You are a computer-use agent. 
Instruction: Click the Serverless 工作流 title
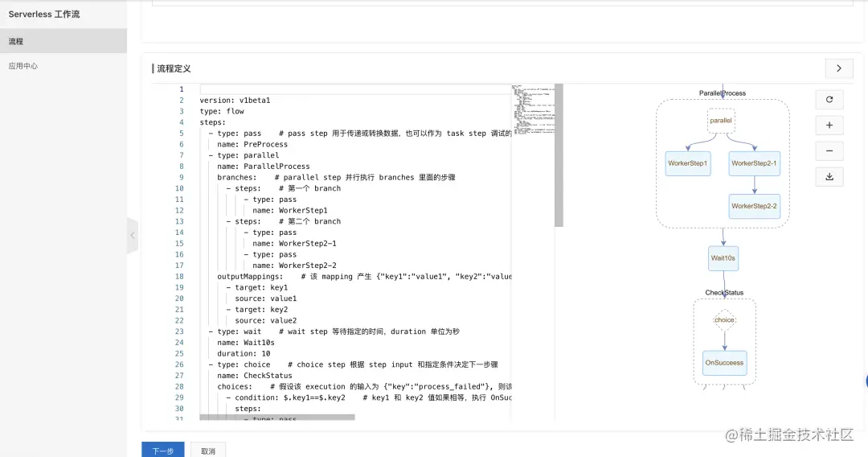44,14
